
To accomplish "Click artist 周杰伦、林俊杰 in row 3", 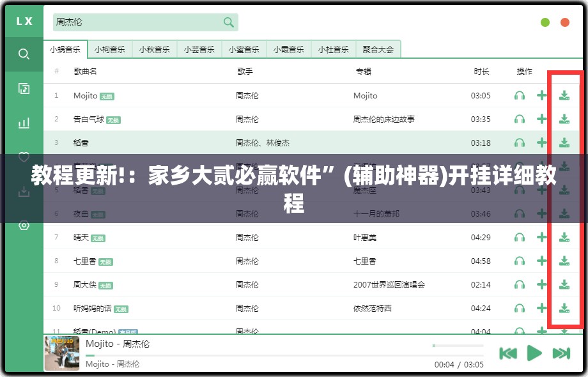I will click(263, 142).
